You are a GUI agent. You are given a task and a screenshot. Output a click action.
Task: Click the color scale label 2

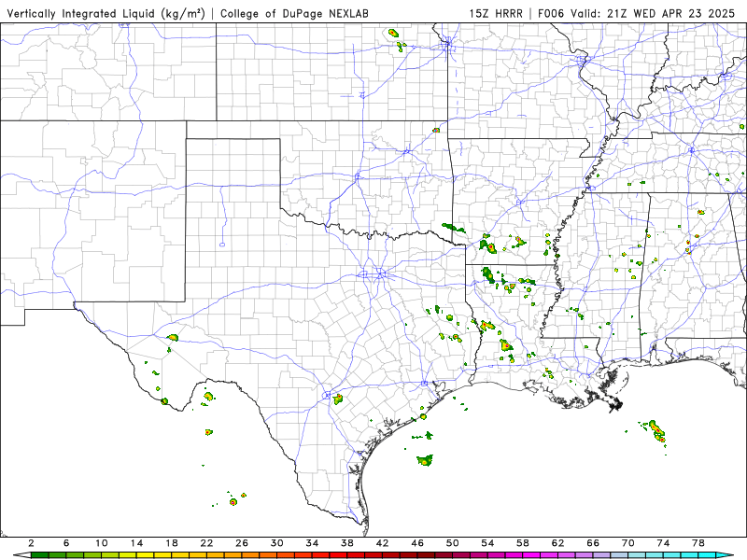pyautogui.click(x=31, y=543)
